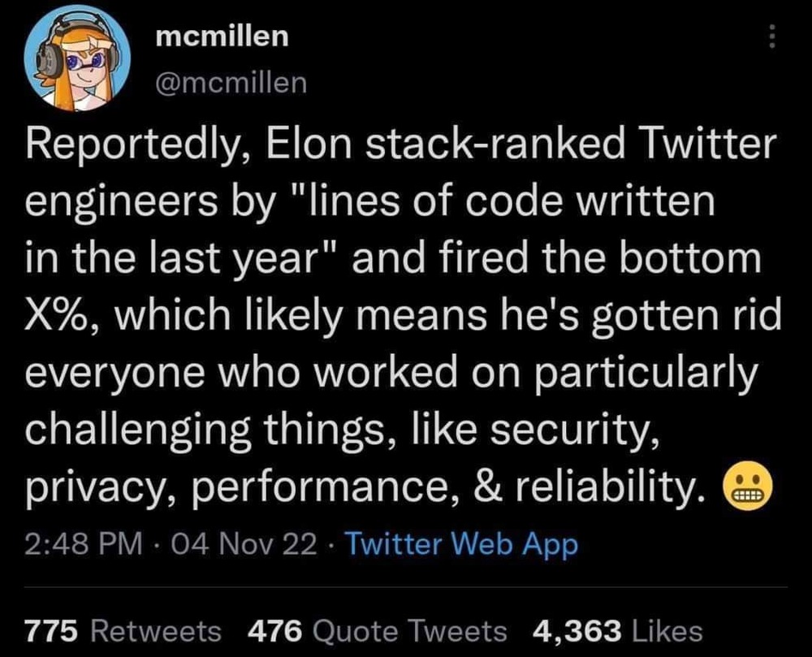Viewport: 812px width, 657px height.
Task: Show the 476 Quote Tweets
Action: click(x=376, y=629)
